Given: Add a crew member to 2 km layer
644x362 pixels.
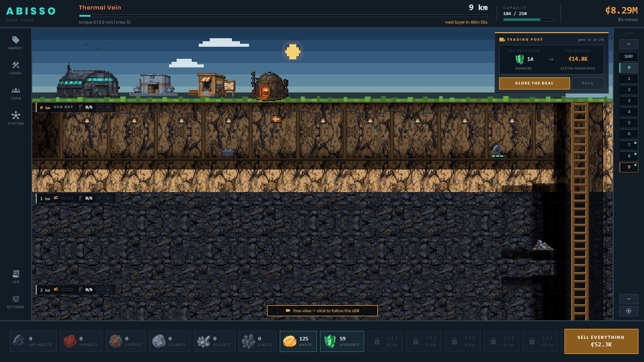Looking at the screenshot, I should (x=108, y=290).
